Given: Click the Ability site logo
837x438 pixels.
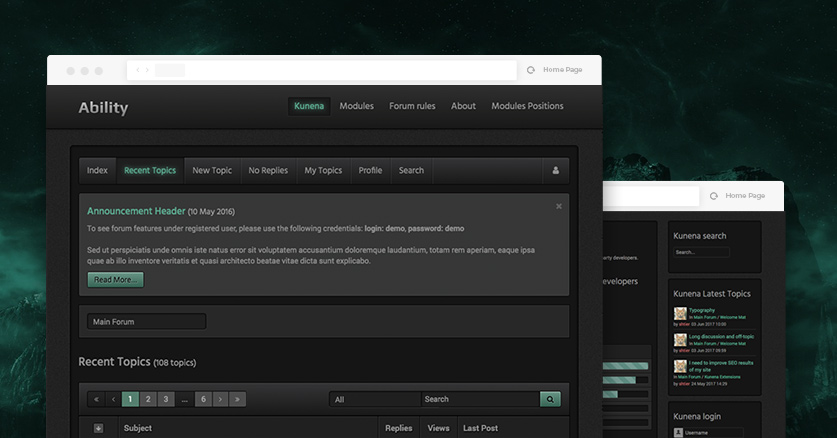Looking at the screenshot, I should (103, 108).
